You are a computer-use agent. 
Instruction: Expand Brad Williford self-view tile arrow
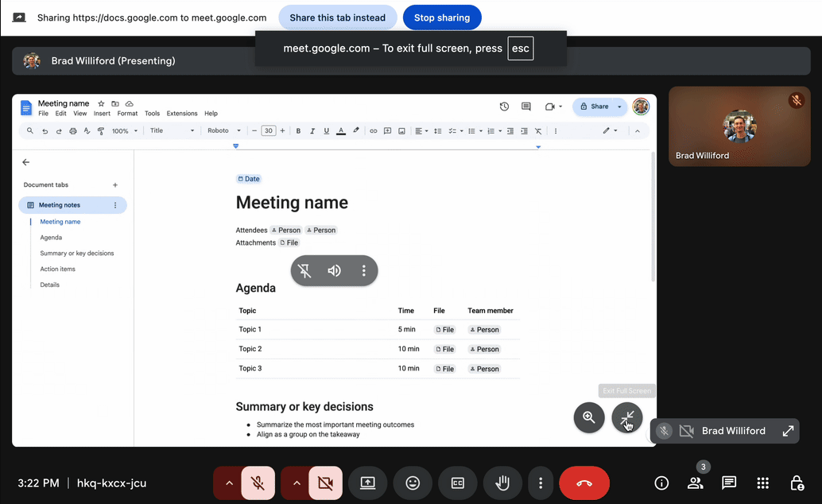click(788, 431)
